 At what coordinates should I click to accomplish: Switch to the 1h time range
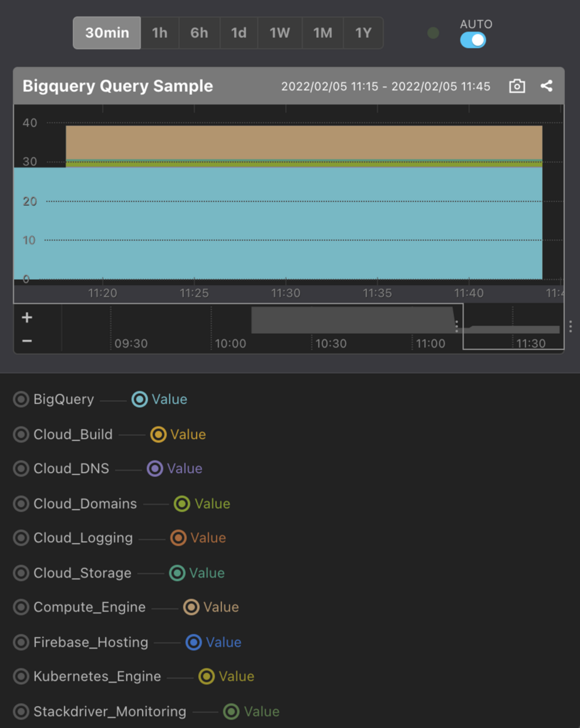click(x=160, y=33)
